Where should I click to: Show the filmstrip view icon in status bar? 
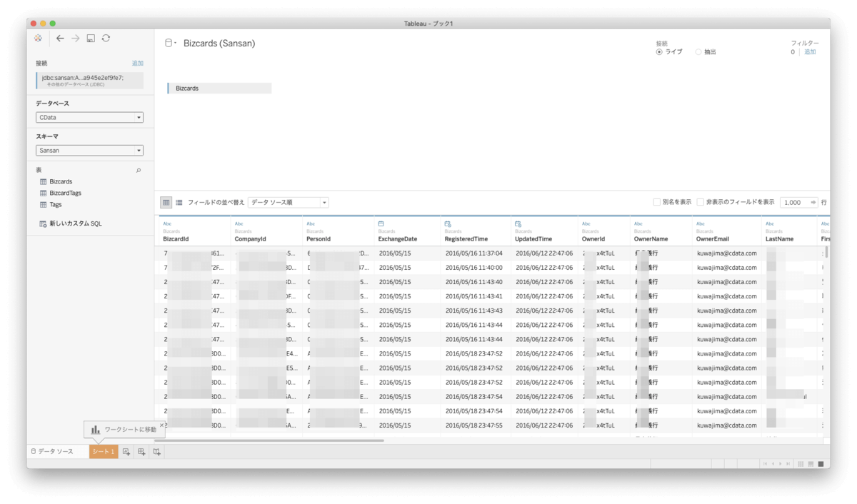(x=811, y=464)
